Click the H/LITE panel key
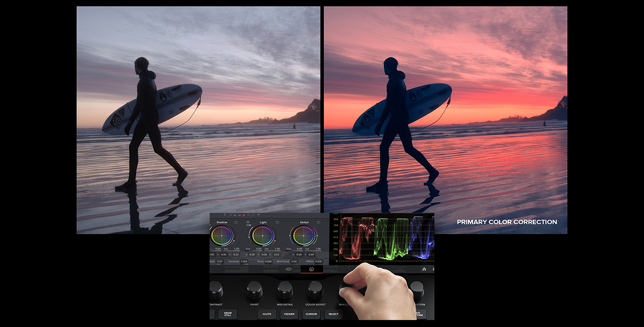Image resolution: width=644 pixels, height=327 pixels. pos(267,314)
